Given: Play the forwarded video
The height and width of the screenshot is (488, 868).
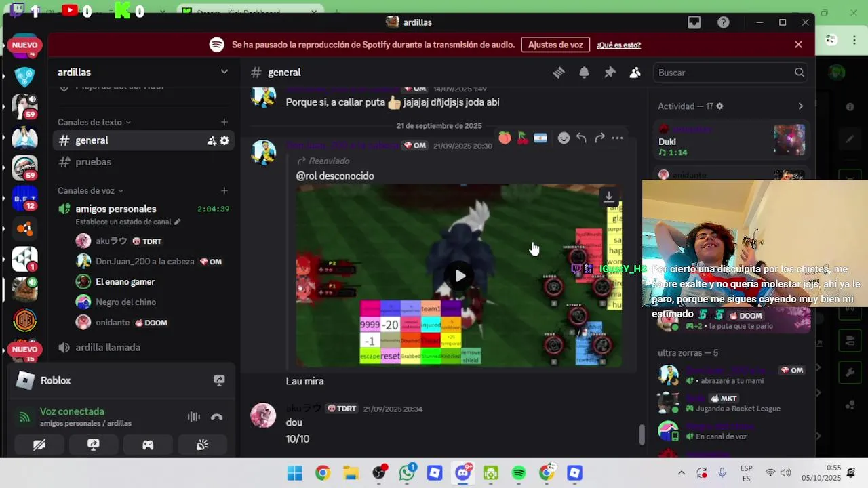Looking at the screenshot, I should (460, 276).
